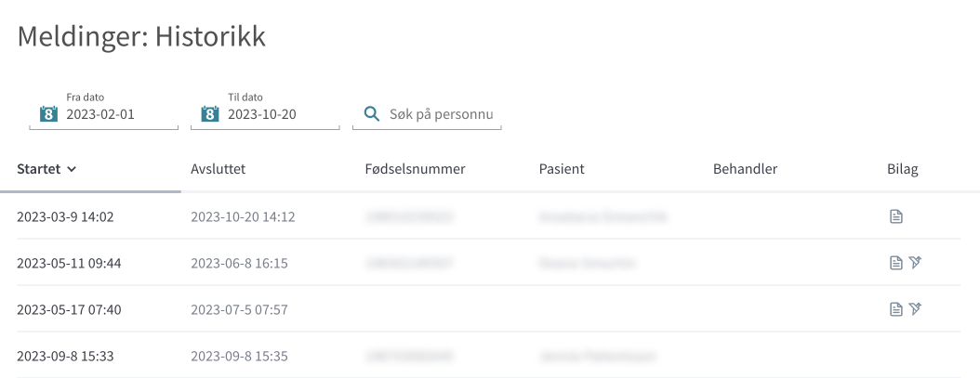980x378 pixels.
Task: Sort by Behandler column header
Action: tap(745, 169)
